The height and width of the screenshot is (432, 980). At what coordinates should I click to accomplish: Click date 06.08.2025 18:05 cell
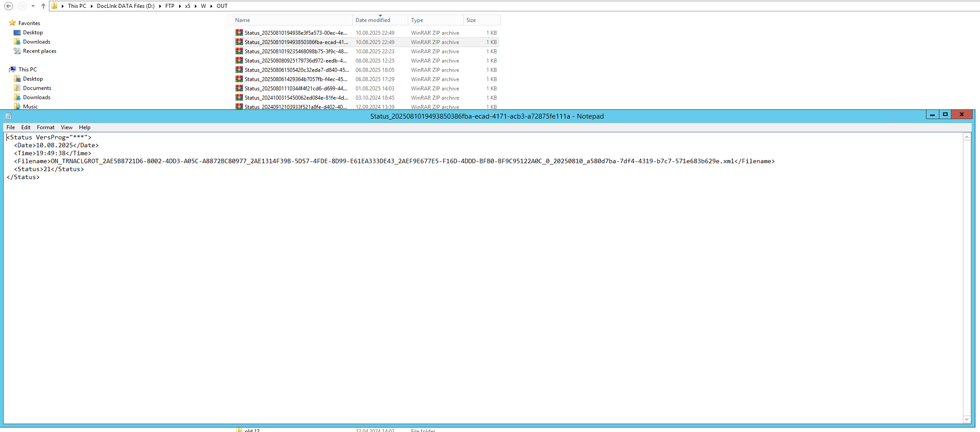tap(375, 70)
